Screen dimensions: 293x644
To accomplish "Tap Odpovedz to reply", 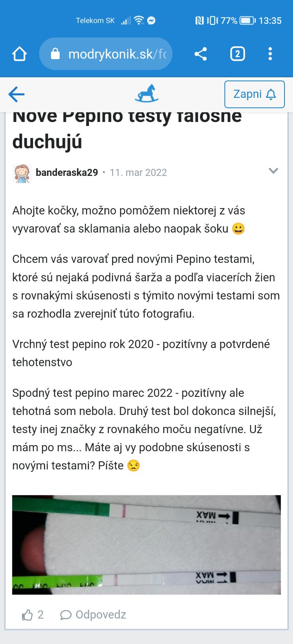I will tap(94, 615).
